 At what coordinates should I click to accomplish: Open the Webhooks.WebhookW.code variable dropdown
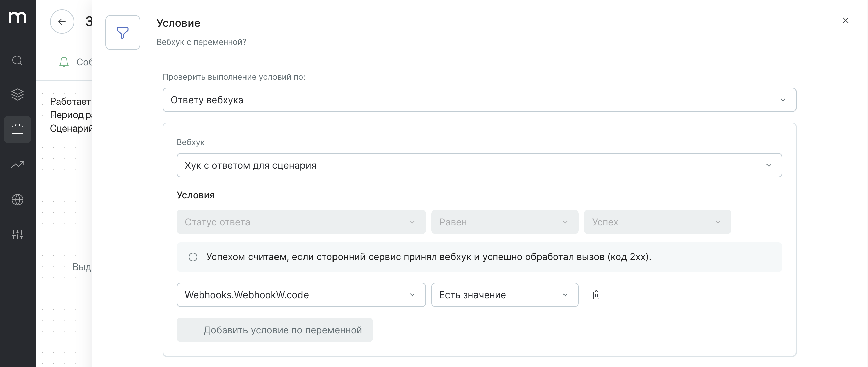point(301,295)
